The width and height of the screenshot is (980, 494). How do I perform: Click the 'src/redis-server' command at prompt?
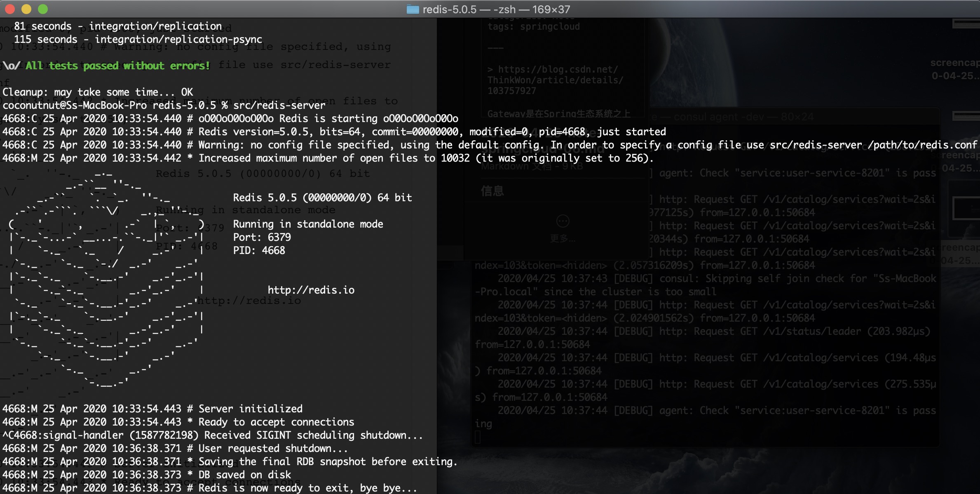(279, 105)
